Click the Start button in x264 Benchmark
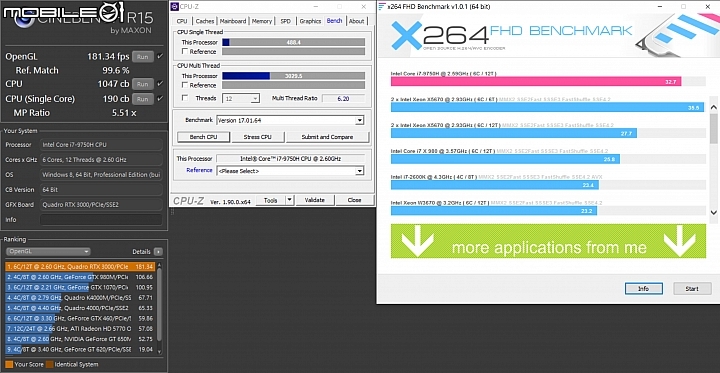This screenshot has width=720, height=373. [x=692, y=288]
